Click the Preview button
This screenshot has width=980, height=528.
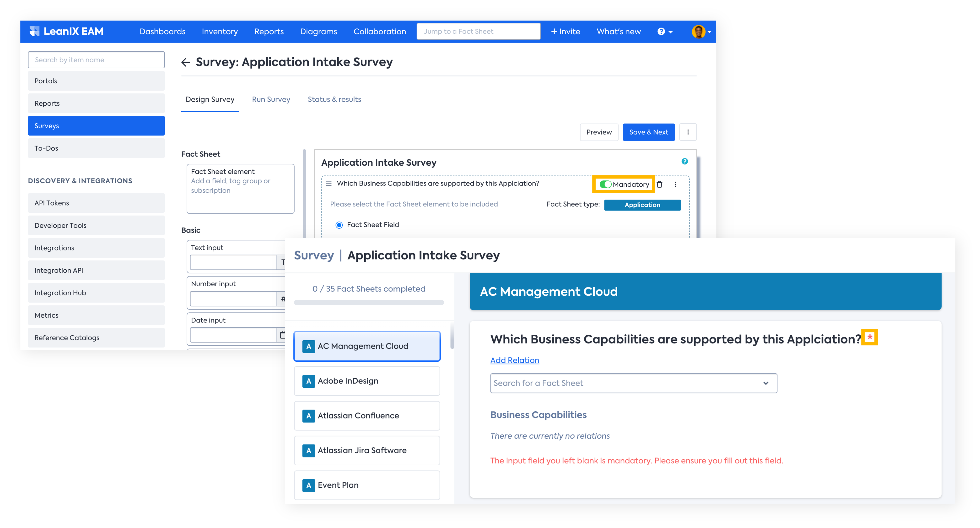[599, 132]
